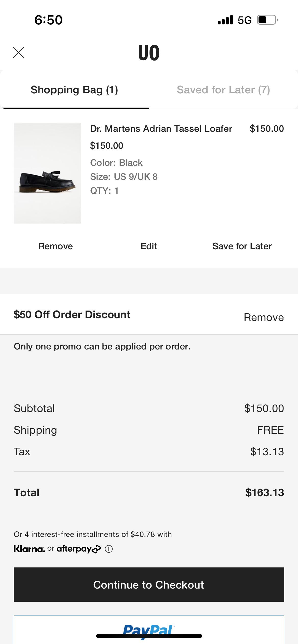298x644 pixels.
Task: Tap the QTY: 1 quantity field
Action: point(105,191)
